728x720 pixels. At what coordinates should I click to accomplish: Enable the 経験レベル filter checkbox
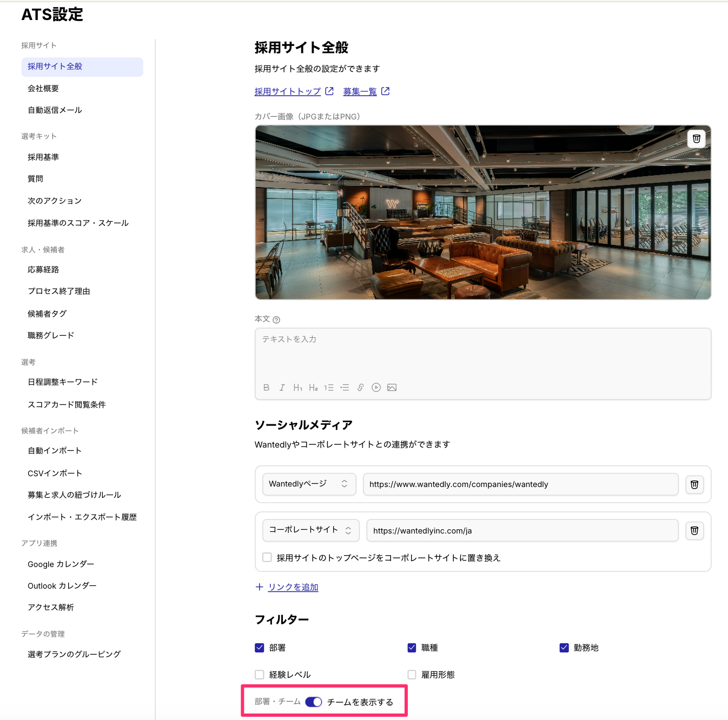tap(260, 675)
